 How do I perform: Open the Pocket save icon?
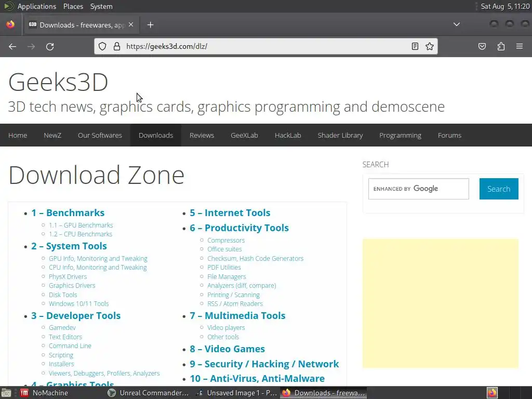pos(482,46)
